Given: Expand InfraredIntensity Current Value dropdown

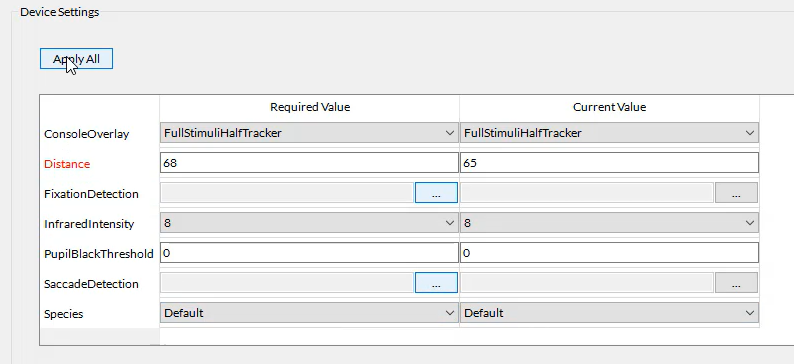Looking at the screenshot, I should tap(609, 223).
